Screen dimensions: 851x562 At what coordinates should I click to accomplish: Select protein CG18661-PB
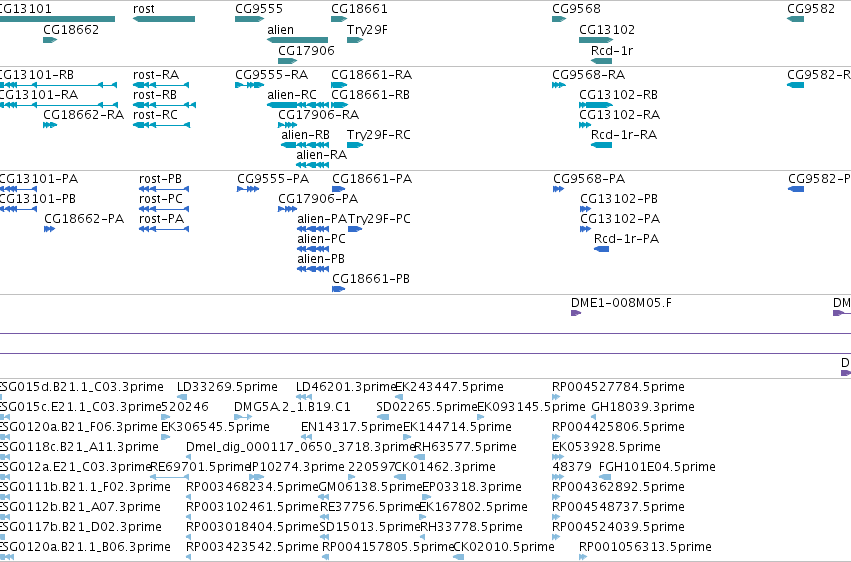click(339, 289)
